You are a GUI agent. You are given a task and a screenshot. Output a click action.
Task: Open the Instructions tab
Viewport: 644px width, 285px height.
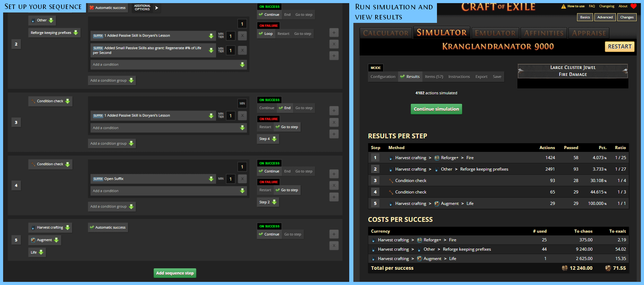459,77
